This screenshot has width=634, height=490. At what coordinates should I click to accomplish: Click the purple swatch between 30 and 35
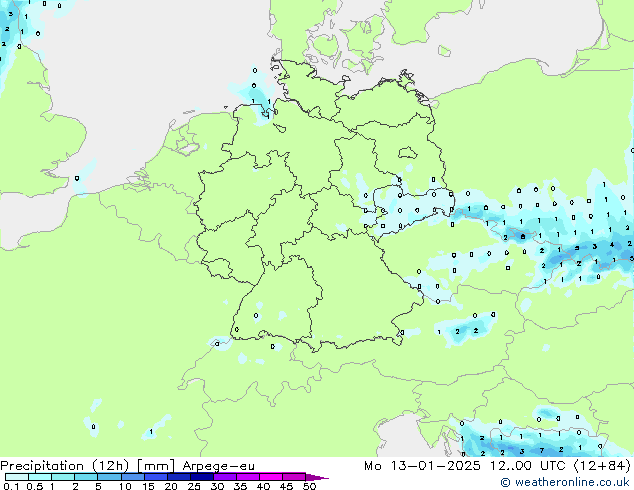(x=224, y=477)
